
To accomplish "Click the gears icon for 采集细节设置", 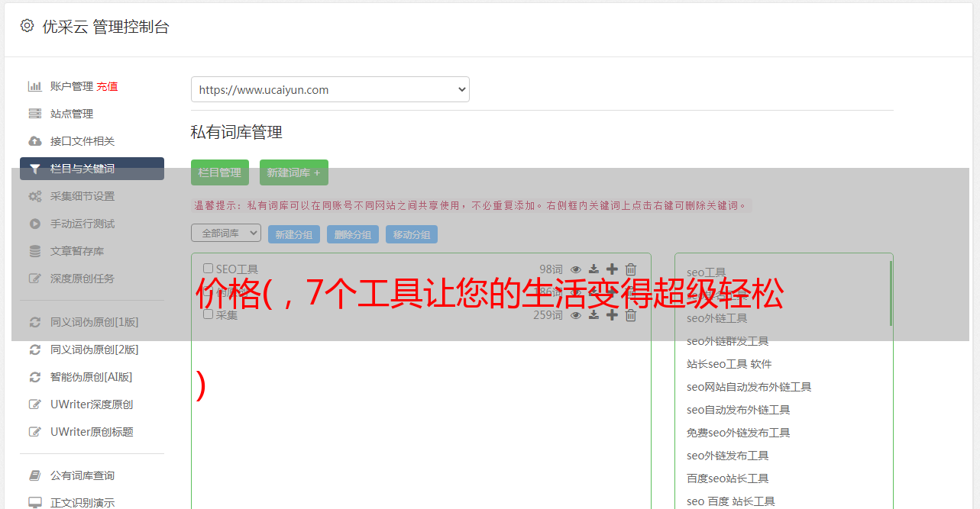I will point(34,196).
